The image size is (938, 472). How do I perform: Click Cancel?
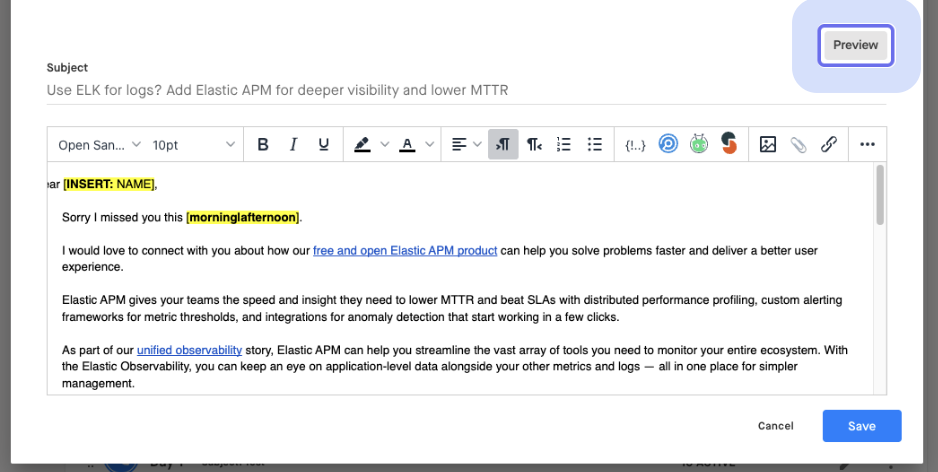(x=775, y=426)
